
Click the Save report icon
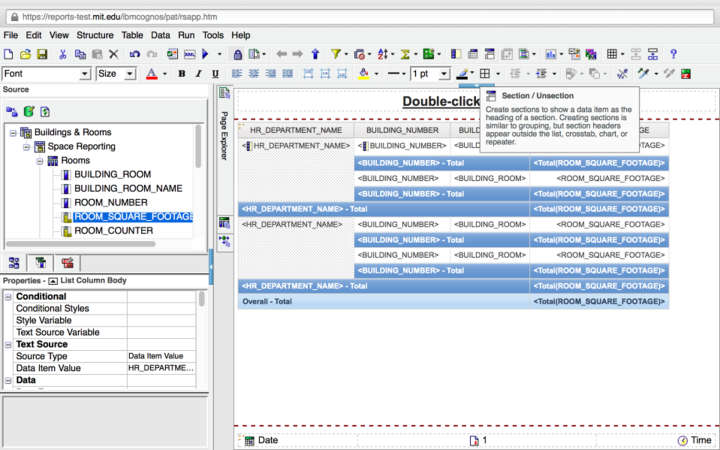pyautogui.click(x=42, y=54)
